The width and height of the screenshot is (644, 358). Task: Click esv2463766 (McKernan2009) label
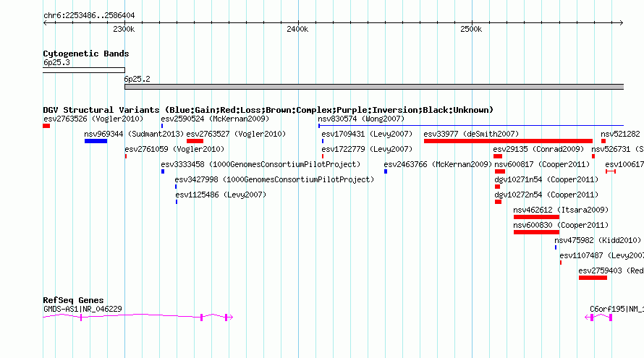(x=438, y=165)
